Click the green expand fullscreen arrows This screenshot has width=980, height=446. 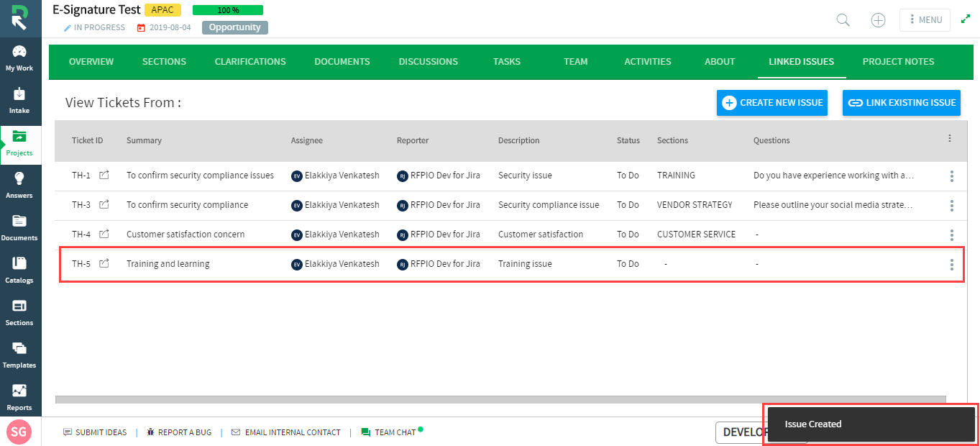(966, 19)
